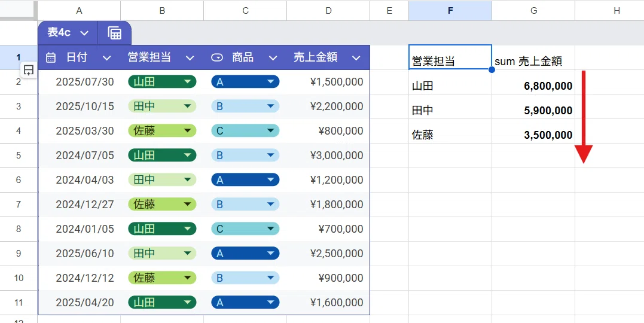Open the 売上金額 column header dropdown
The height and width of the screenshot is (323, 644).
[356, 58]
